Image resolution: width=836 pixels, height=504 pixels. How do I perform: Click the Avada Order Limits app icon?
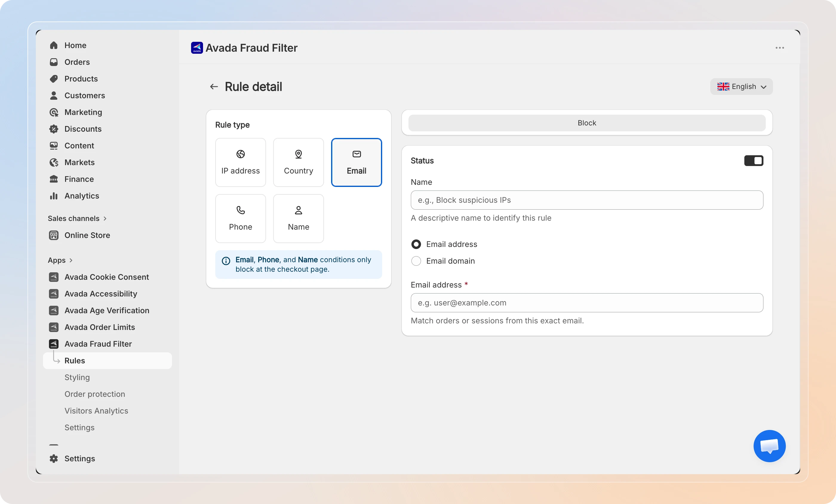(x=54, y=327)
